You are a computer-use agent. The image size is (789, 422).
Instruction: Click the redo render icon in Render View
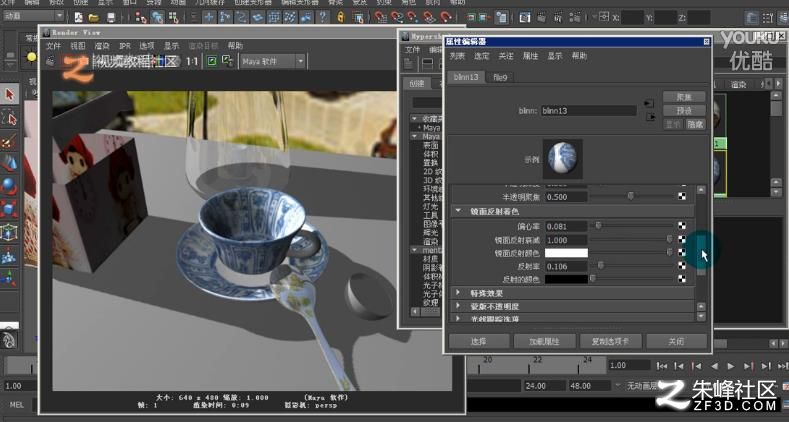pos(50,61)
